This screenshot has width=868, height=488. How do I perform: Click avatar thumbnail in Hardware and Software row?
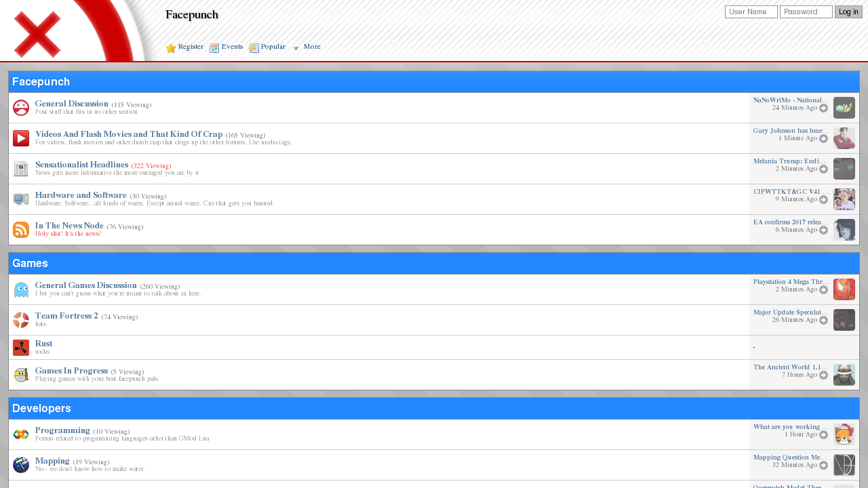pos(844,199)
